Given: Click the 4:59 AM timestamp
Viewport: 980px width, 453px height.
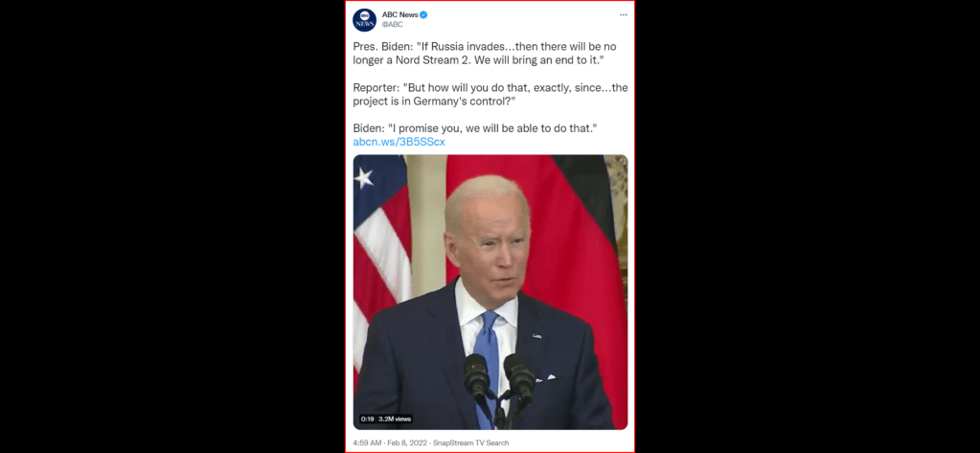Looking at the screenshot, I should point(366,442).
